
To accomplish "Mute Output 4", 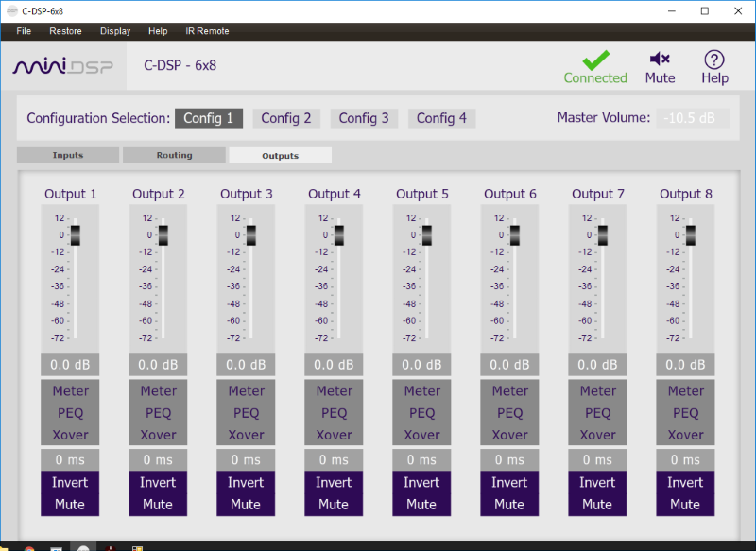I will pos(334,505).
